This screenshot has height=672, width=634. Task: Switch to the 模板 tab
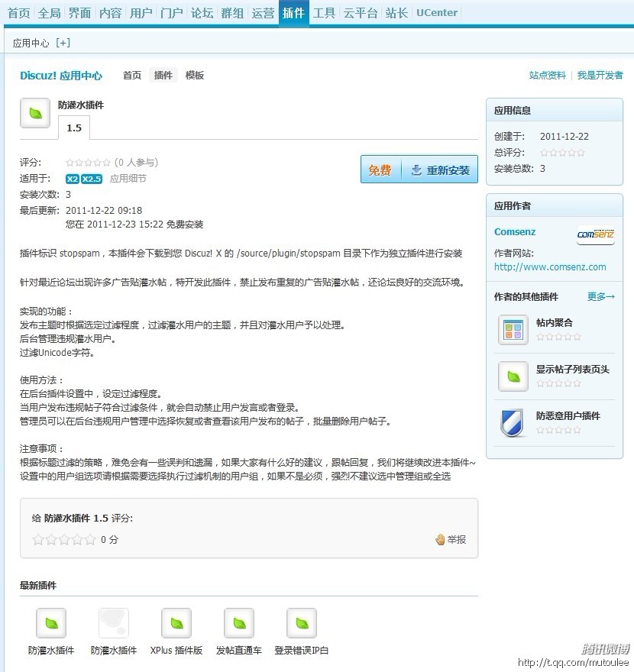(x=195, y=76)
